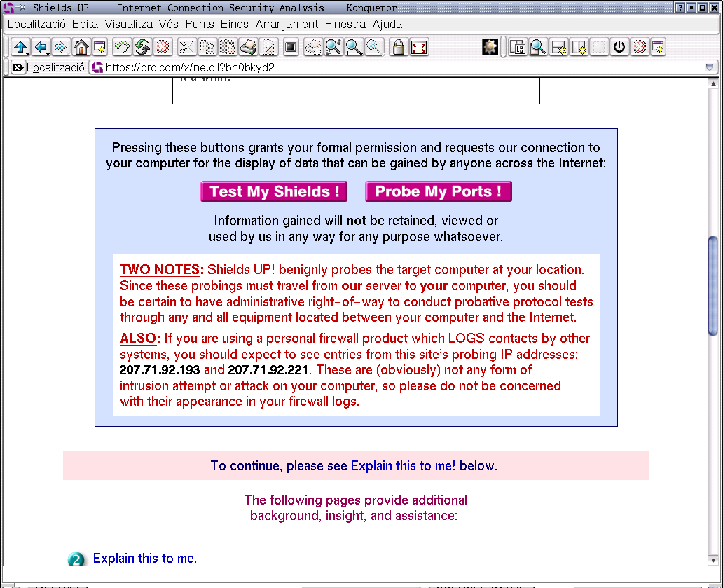The image size is (723, 588).
Task: Print the page using the printer icon
Action: click(248, 46)
